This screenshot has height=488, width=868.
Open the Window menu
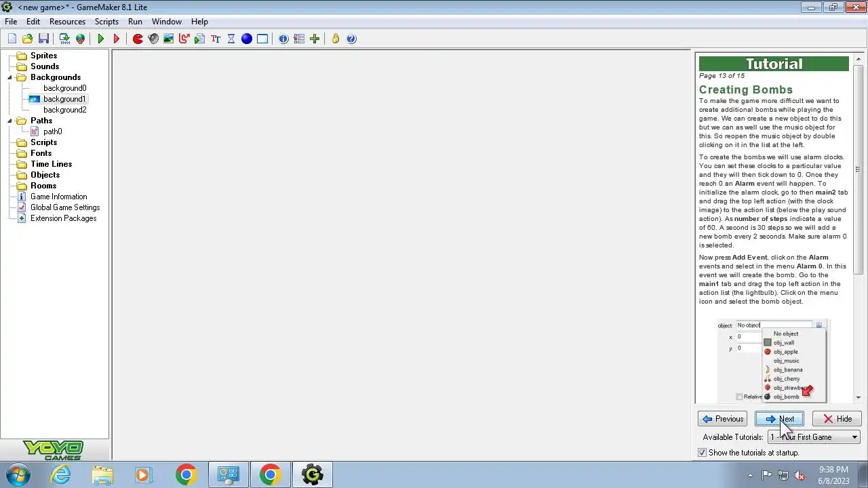[x=166, y=21]
